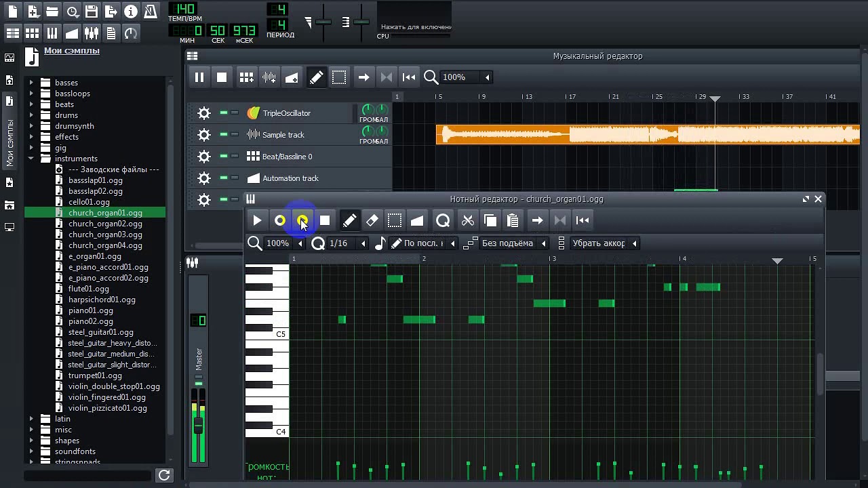
Task: Add an automation track in Song Editor
Action: (292, 77)
